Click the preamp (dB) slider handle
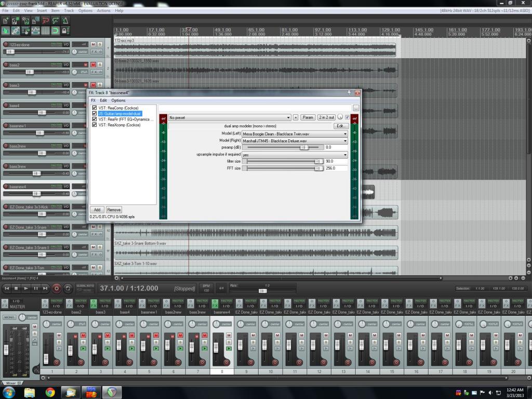The height and width of the screenshot is (399, 532). [304, 148]
